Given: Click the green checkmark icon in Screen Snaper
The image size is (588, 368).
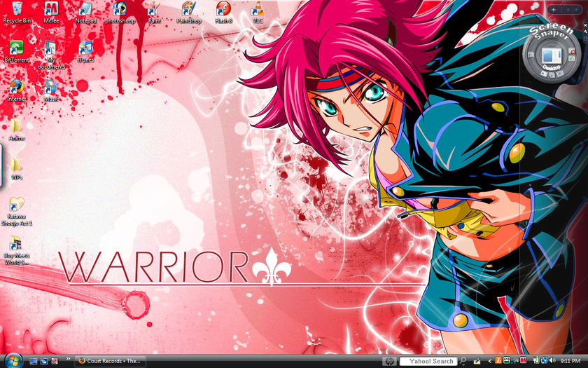Looking at the screenshot, I should (571, 58).
